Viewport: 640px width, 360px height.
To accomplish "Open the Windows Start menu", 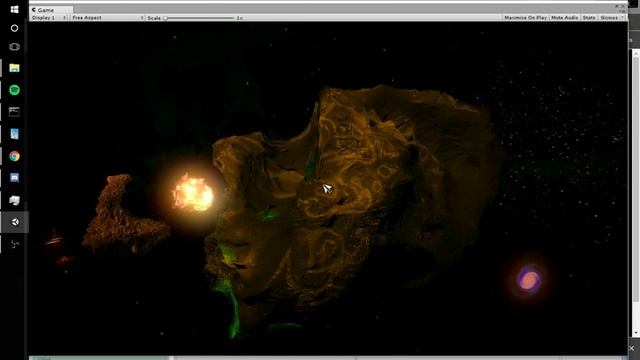I will click(14, 9).
